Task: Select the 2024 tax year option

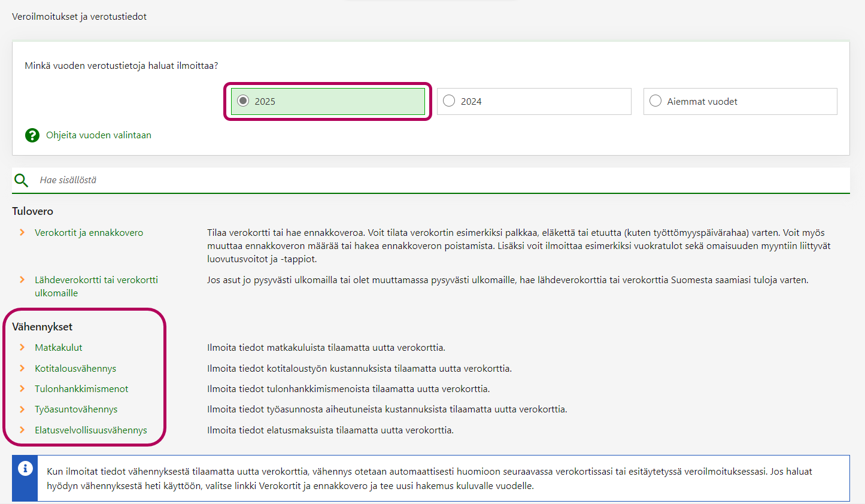Action: (x=449, y=101)
